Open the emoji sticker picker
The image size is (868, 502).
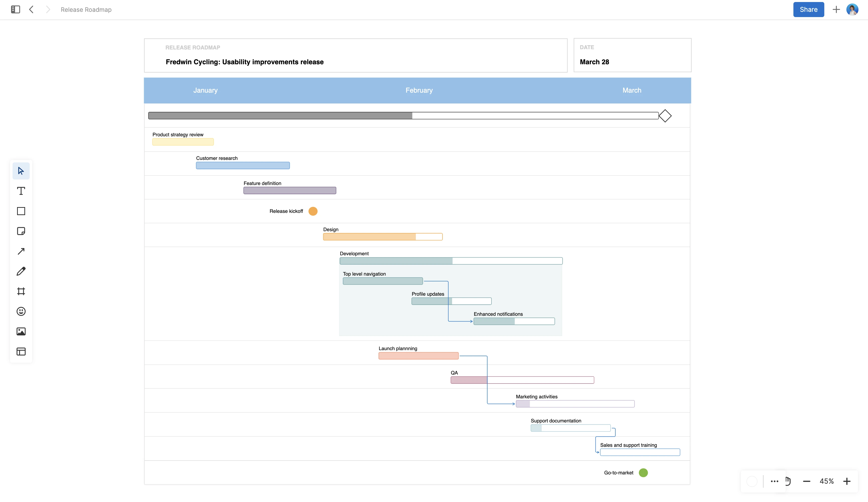tap(21, 311)
